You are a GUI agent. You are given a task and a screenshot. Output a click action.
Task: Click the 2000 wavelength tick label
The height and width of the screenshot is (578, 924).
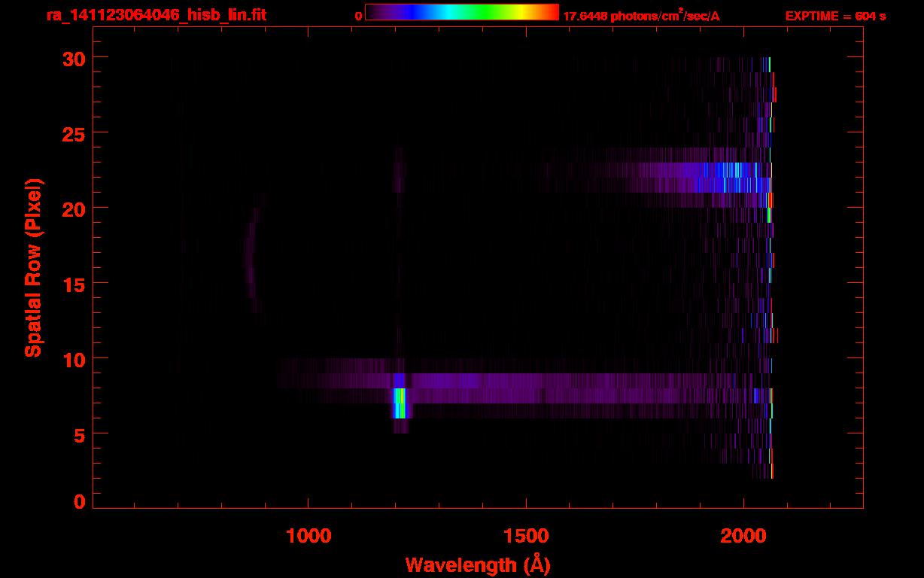[x=743, y=536]
